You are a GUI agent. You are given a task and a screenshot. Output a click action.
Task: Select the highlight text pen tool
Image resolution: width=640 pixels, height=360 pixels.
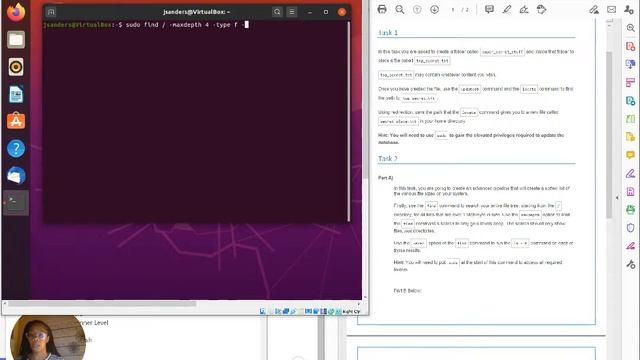(507, 9)
